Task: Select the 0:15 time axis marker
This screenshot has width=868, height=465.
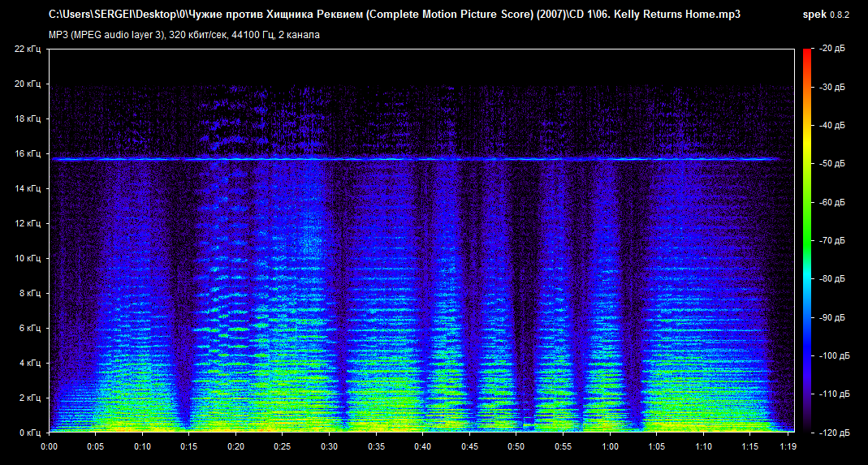Action: 189,446
